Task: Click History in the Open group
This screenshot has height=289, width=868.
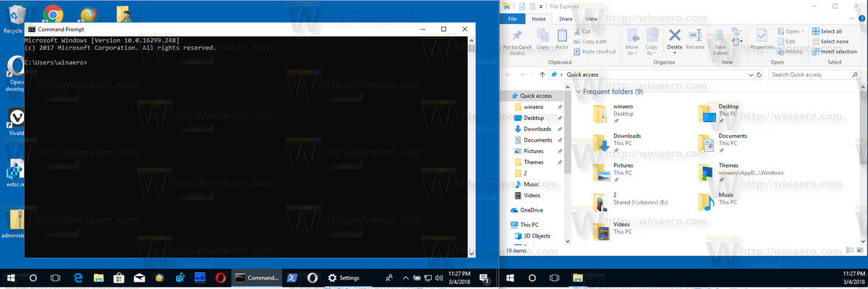Action: (790, 51)
